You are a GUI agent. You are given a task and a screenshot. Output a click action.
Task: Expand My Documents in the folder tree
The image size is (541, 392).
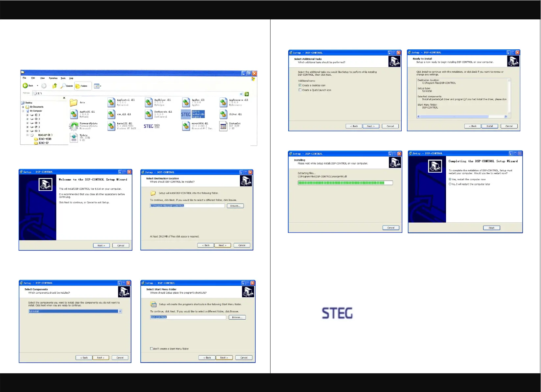(x=23, y=107)
